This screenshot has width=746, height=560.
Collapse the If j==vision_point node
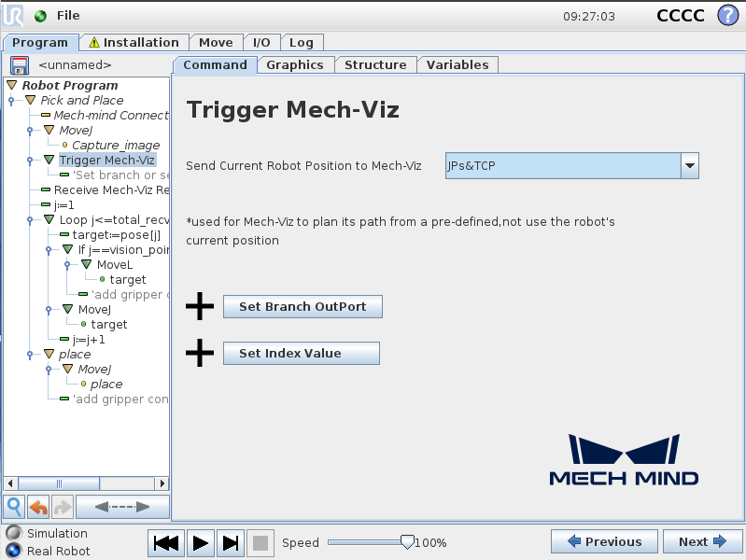[x=68, y=249]
